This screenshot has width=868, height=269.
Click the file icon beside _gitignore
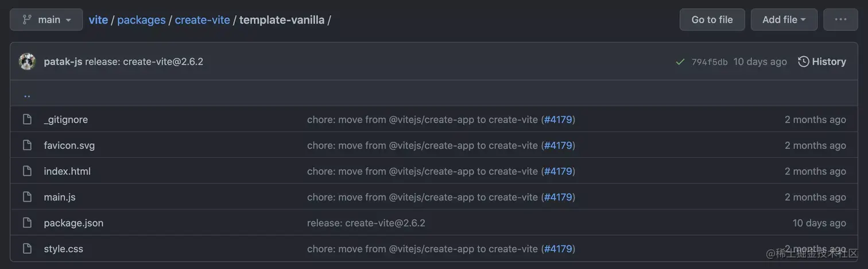pyautogui.click(x=27, y=120)
